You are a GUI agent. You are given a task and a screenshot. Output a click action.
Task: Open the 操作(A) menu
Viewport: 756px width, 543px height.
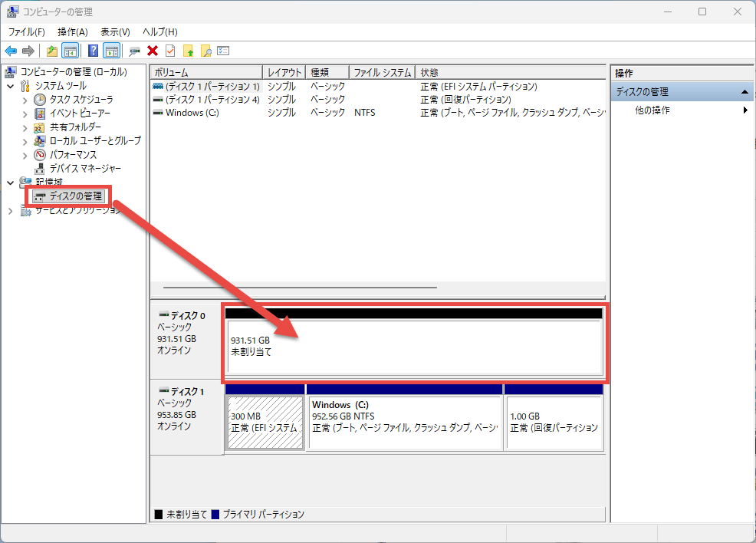pyautogui.click(x=73, y=31)
